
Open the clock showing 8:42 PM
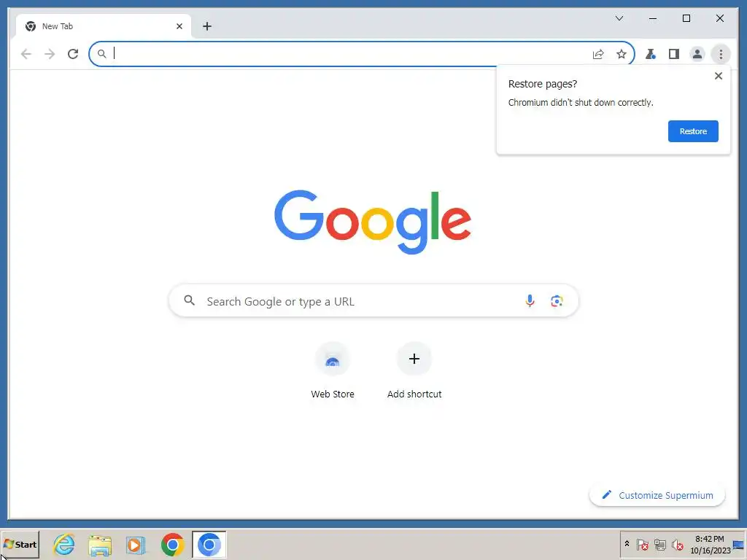pyautogui.click(x=710, y=544)
